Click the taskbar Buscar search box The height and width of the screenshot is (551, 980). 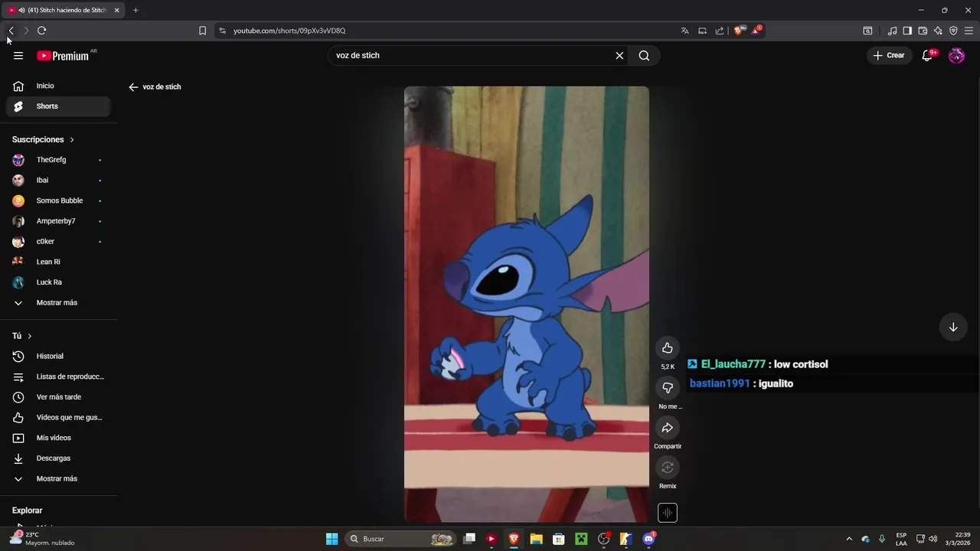pyautogui.click(x=401, y=539)
